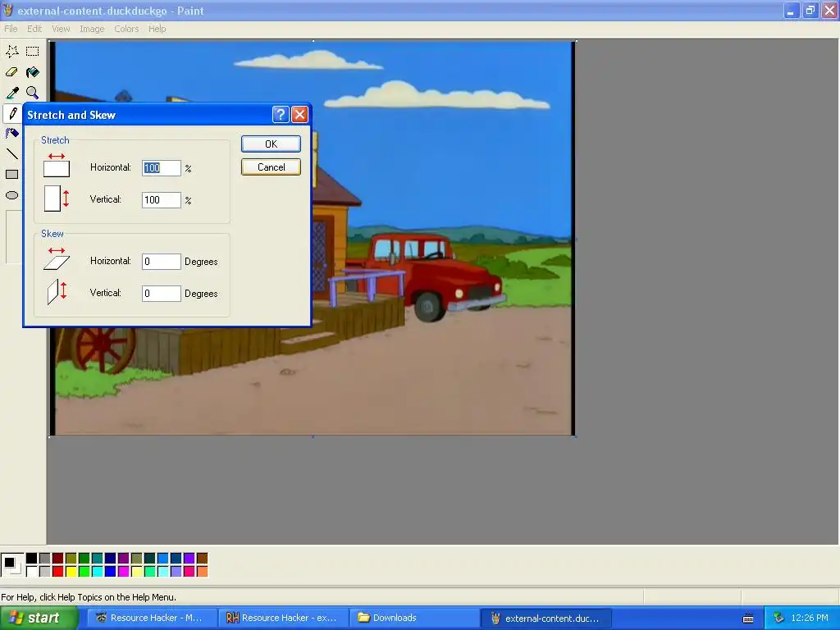The image size is (840, 630).
Task: Pick the cyan palette swatch
Action: [x=97, y=571]
